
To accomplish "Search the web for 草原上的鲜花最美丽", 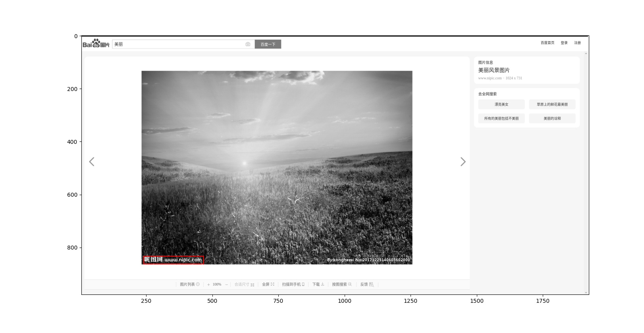I will [x=552, y=105].
